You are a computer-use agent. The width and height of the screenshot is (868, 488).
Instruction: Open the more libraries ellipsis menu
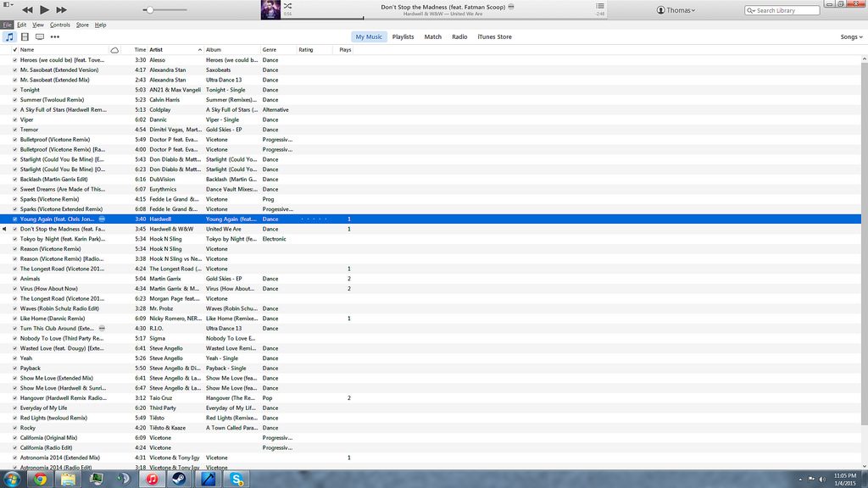point(55,37)
